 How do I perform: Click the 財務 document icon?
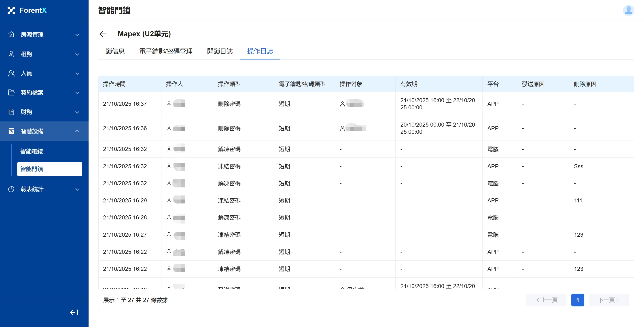coord(11,112)
